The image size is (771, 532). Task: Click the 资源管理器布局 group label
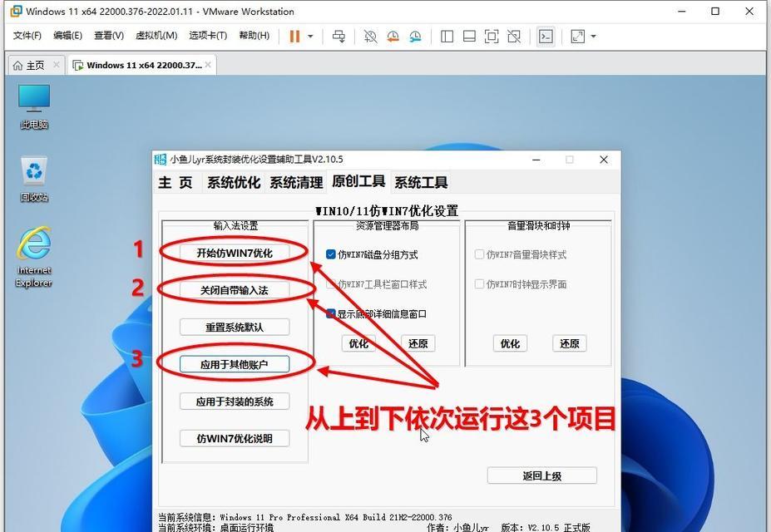pos(387,225)
